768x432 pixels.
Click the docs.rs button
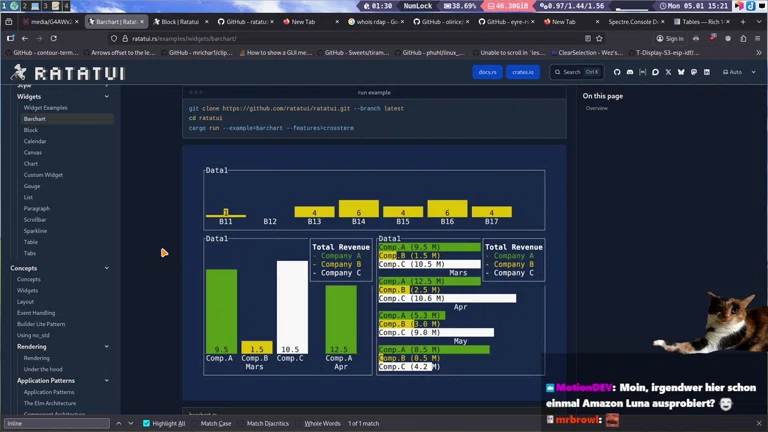pyautogui.click(x=487, y=72)
